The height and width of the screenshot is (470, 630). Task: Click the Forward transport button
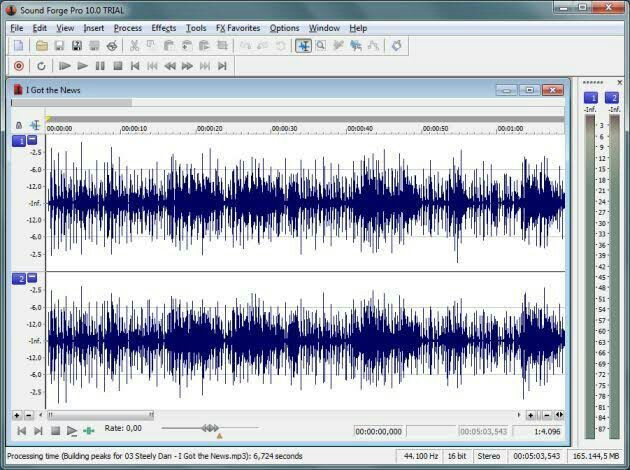(x=187, y=66)
